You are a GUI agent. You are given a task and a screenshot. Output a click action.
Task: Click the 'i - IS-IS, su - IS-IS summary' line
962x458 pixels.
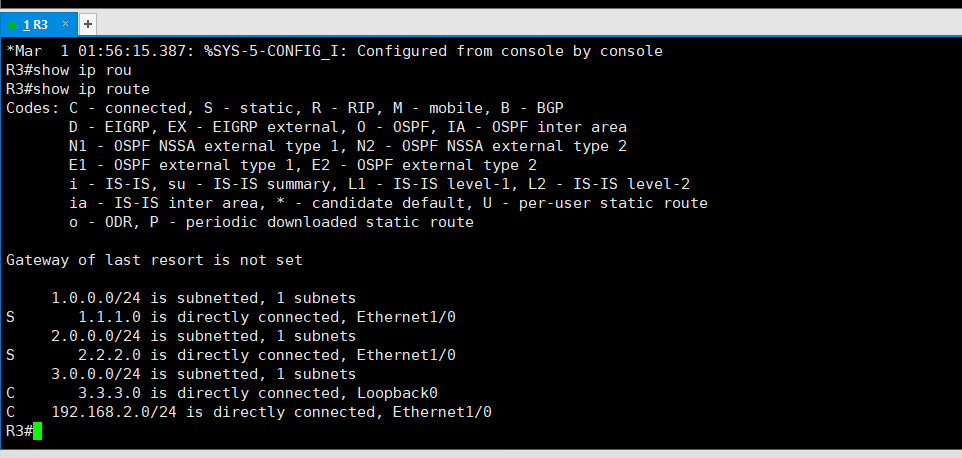(x=379, y=185)
